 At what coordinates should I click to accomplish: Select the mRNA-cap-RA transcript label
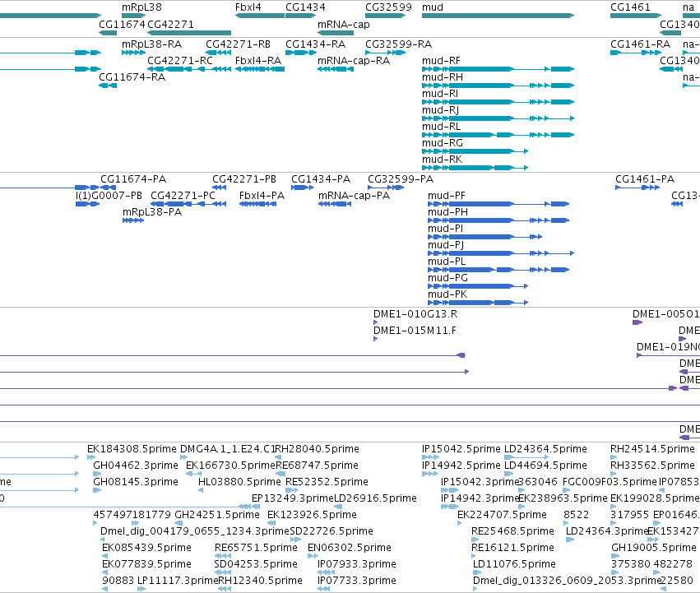[354, 60]
